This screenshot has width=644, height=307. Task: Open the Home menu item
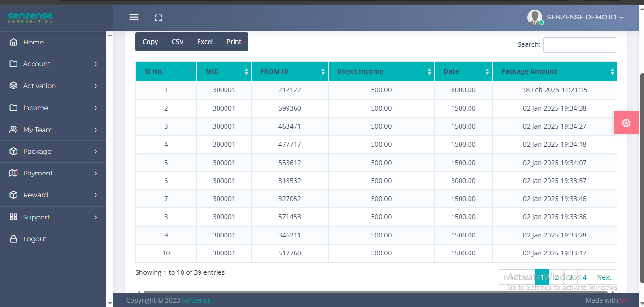[53, 42]
